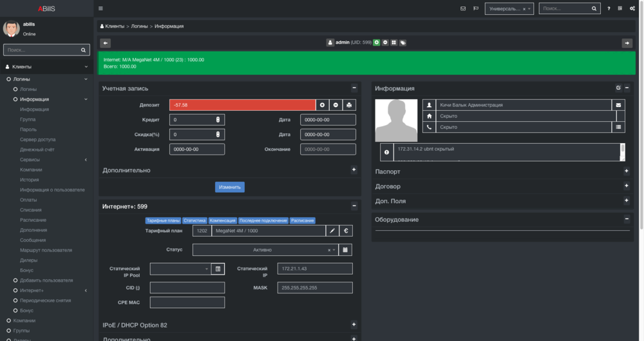The image size is (644, 341).
Task: Click the Кредит stepper arrows
Action: pyautogui.click(x=218, y=120)
